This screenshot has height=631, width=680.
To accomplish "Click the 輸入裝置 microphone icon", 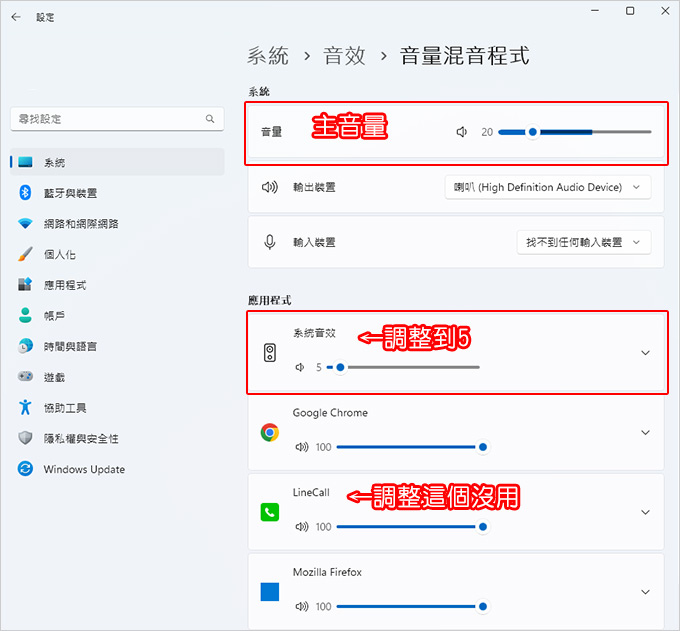I will [x=269, y=242].
